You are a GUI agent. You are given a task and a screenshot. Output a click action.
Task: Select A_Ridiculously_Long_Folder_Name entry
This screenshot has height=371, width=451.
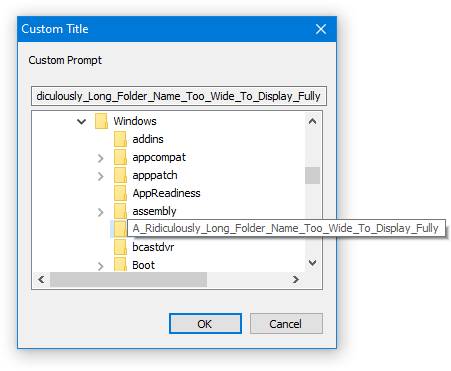click(x=286, y=228)
